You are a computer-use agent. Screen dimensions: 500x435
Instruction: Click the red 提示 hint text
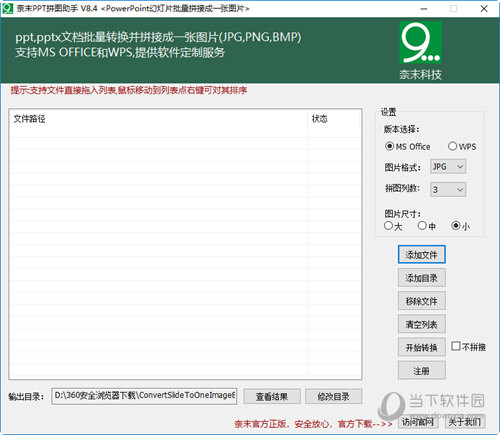point(129,90)
